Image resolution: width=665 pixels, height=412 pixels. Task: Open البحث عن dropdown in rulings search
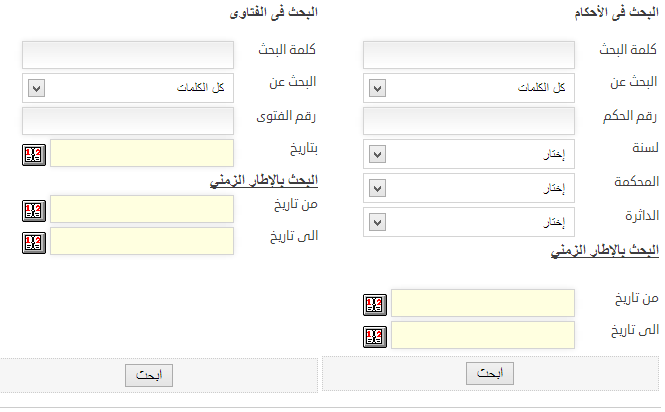[469, 88]
